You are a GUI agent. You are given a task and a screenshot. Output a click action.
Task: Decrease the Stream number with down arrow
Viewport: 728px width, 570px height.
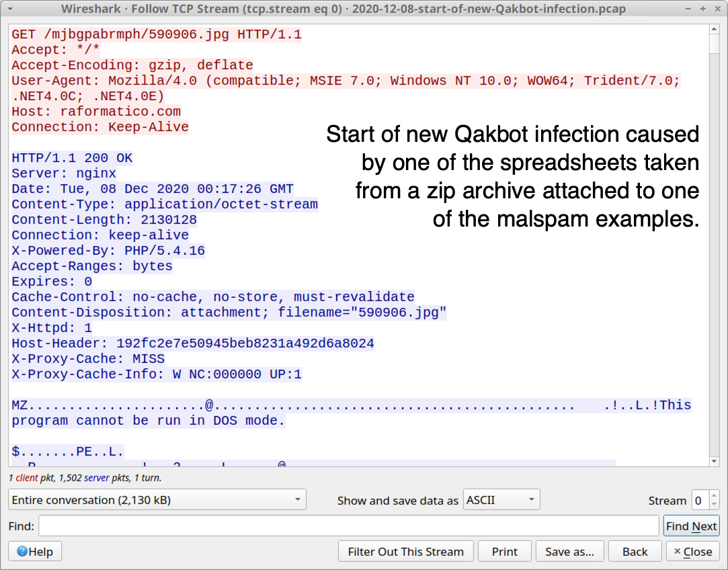(714, 505)
